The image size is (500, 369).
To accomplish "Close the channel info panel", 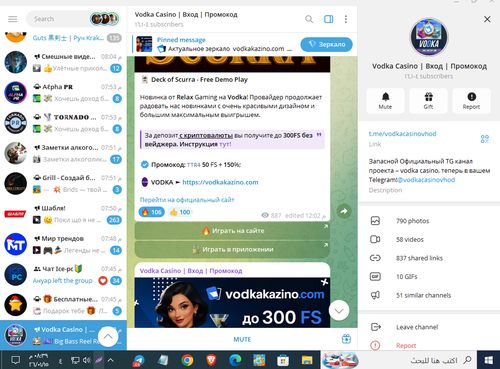I will coord(487,19).
